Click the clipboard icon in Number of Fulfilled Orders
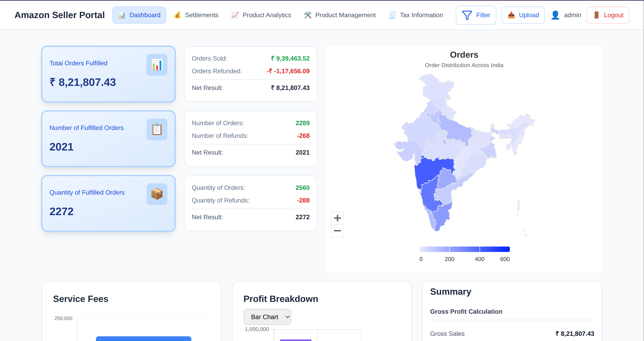The height and width of the screenshot is (341, 644). point(157,129)
